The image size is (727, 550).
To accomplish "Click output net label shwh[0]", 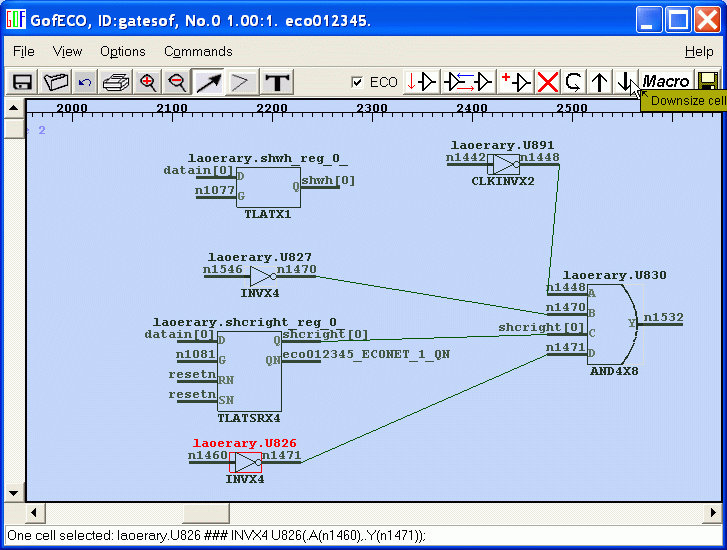I will [x=328, y=180].
